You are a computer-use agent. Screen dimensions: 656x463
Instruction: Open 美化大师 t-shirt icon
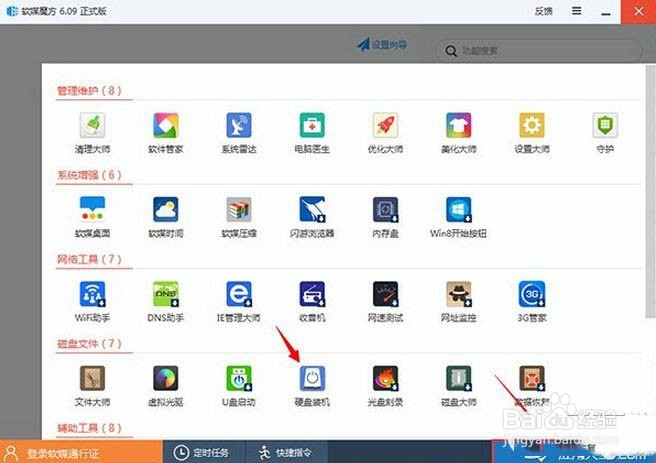tap(459, 133)
